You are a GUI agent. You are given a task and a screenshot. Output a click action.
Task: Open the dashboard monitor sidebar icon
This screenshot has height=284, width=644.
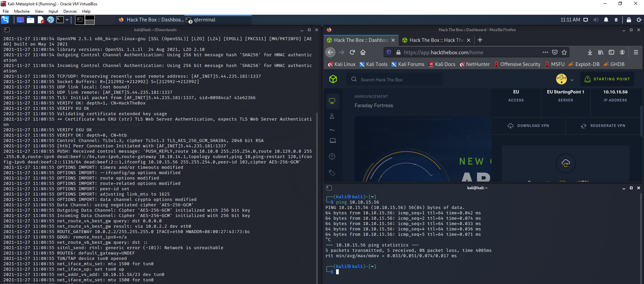coord(332,101)
